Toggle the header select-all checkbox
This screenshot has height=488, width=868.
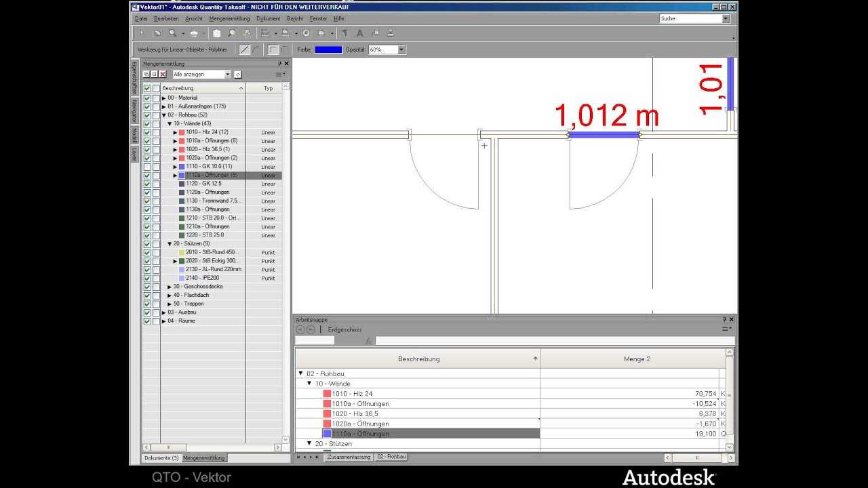pyautogui.click(x=147, y=88)
